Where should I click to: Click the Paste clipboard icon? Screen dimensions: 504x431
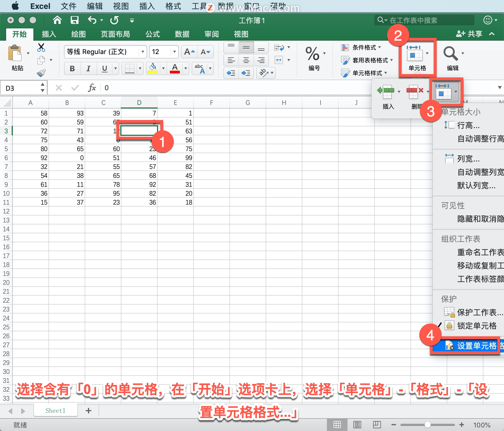[15, 53]
